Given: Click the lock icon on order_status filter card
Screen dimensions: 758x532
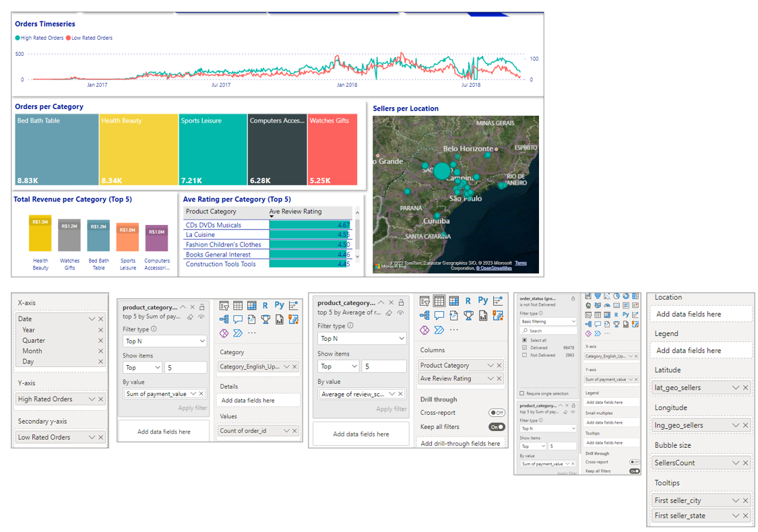Looking at the screenshot, I should pos(573,298).
